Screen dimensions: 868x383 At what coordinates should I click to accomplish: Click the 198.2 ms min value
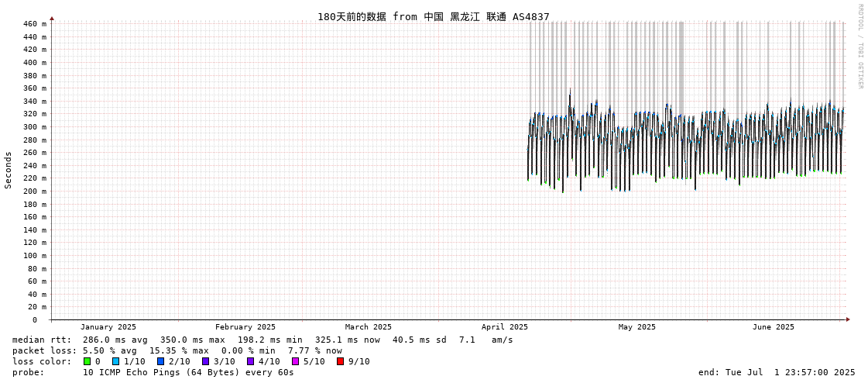coord(270,340)
